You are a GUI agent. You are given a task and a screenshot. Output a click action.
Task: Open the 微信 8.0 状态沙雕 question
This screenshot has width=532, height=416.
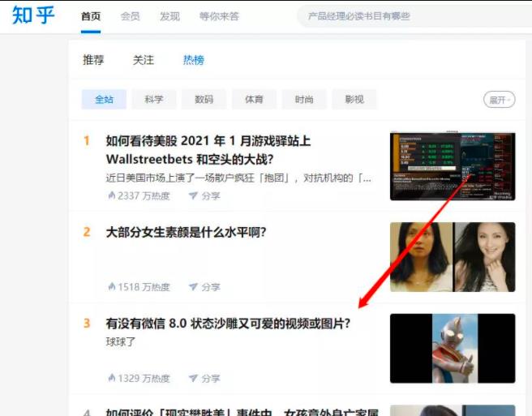click(x=228, y=324)
